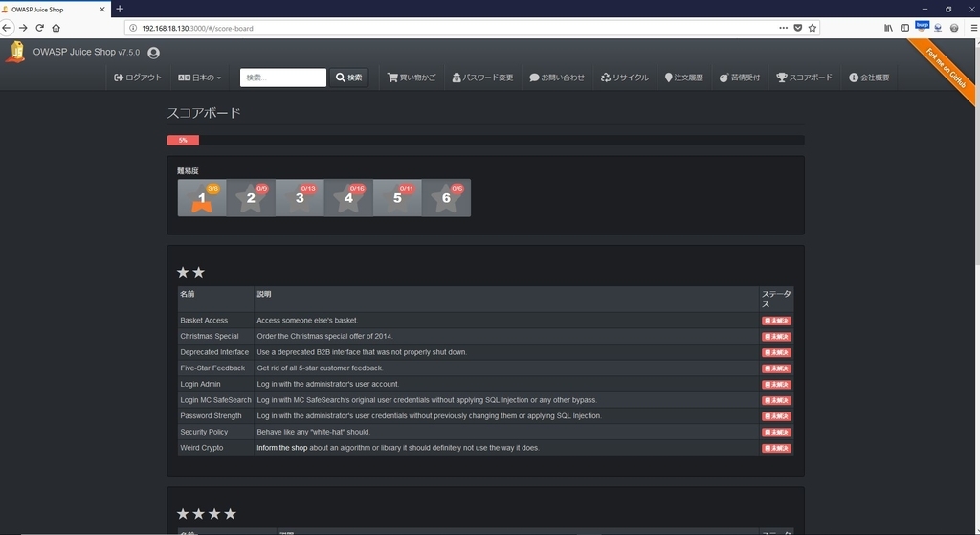
Task: Open 注文履歴 order history
Action: [683, 78]
